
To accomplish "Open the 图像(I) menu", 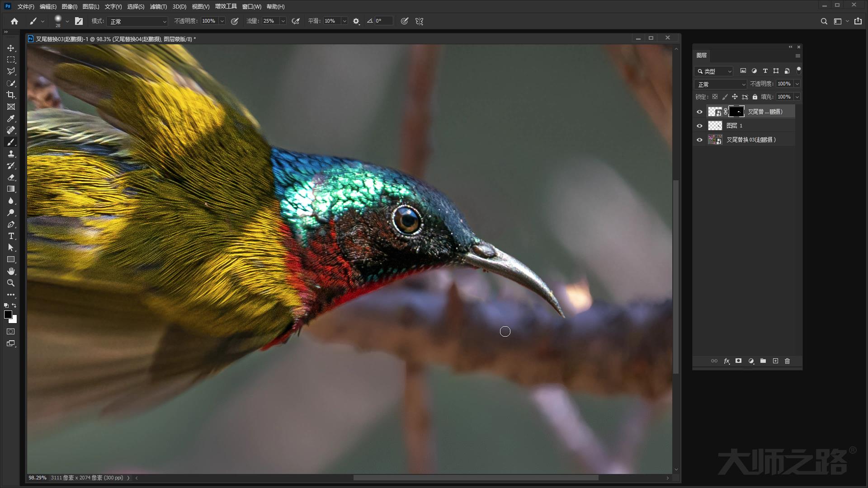I will click(69, 6).
